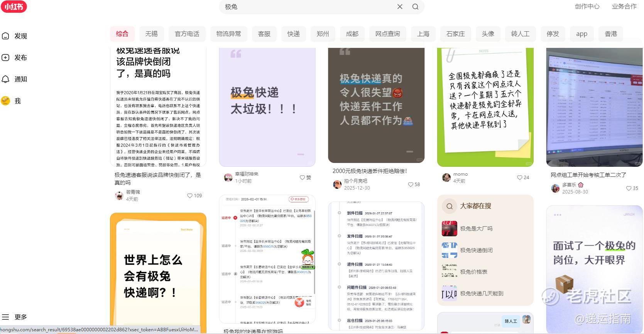Select the 网点查询 filter tab
The image size is (644, 334).
(x=388, y=34)
